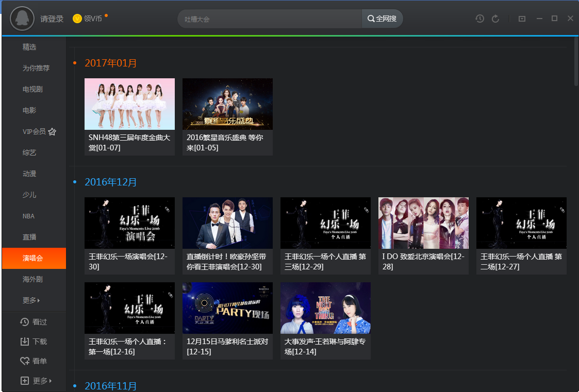
Task: Open the 下载 download section
Action: pyautogui.click(x=34, y=342)
